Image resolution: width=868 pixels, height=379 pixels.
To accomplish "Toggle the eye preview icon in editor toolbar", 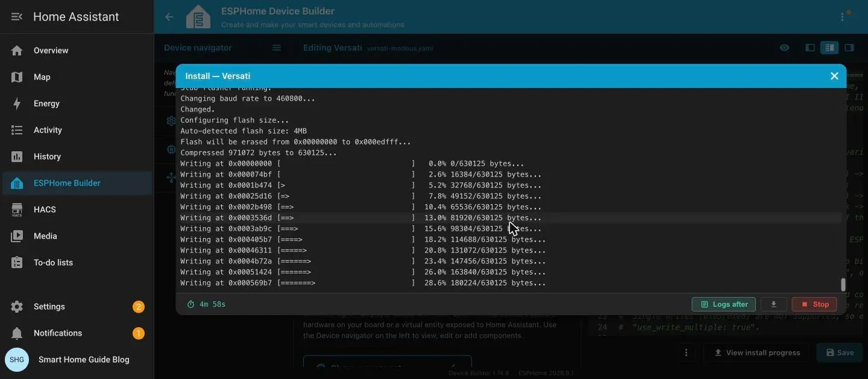I will pos(784,48).
